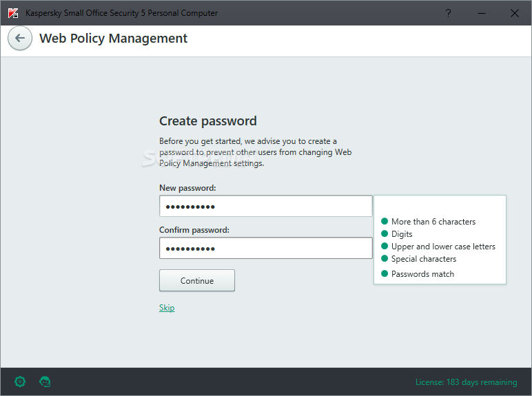Click the 'Web Policy Management' title
The image size is (532, 396).
[x=113, y=39]
